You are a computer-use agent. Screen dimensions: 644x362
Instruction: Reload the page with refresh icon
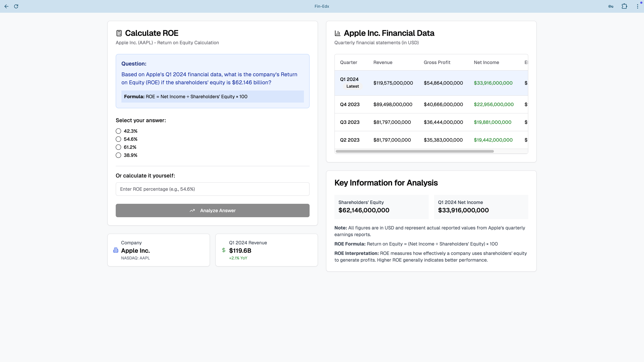pos(16,6)
